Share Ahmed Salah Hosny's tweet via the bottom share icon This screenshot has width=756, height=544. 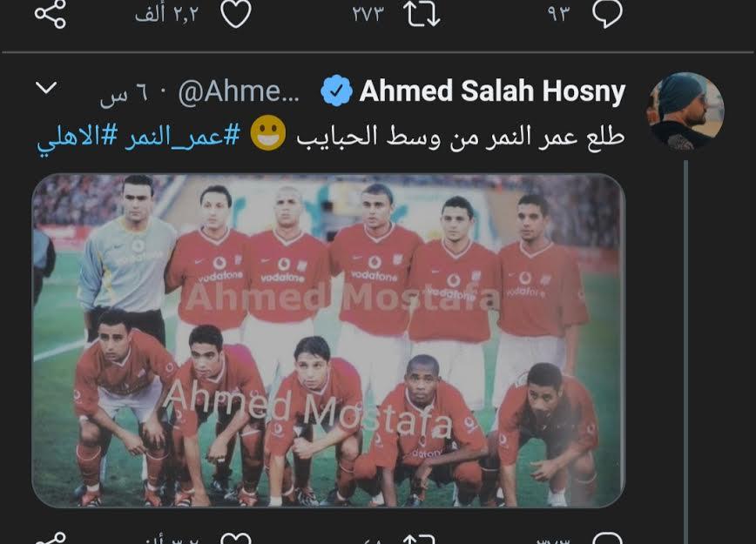[51, 538]
